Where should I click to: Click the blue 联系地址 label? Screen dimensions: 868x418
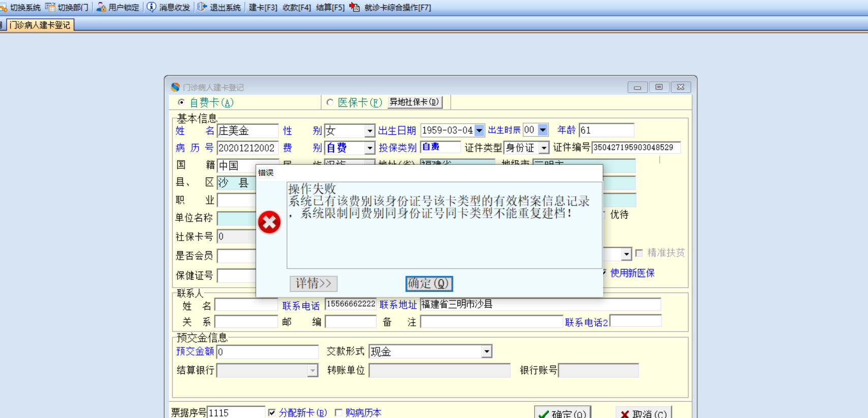click(398, 305)
